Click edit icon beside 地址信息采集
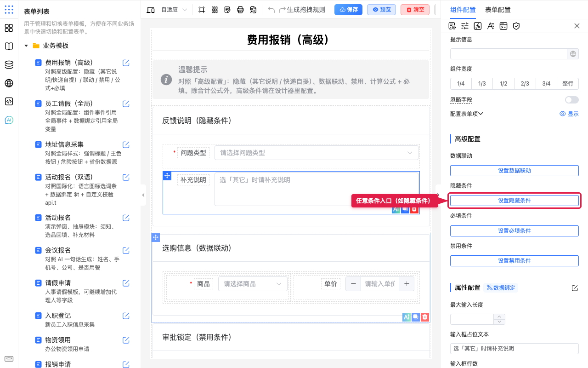 point(126,144)
